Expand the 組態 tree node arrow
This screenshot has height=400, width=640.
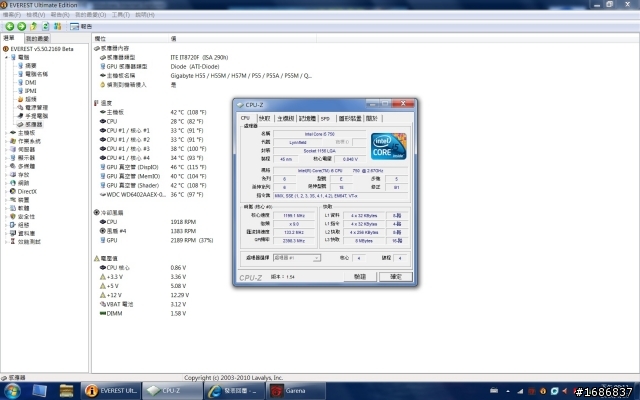coord(7,225)
